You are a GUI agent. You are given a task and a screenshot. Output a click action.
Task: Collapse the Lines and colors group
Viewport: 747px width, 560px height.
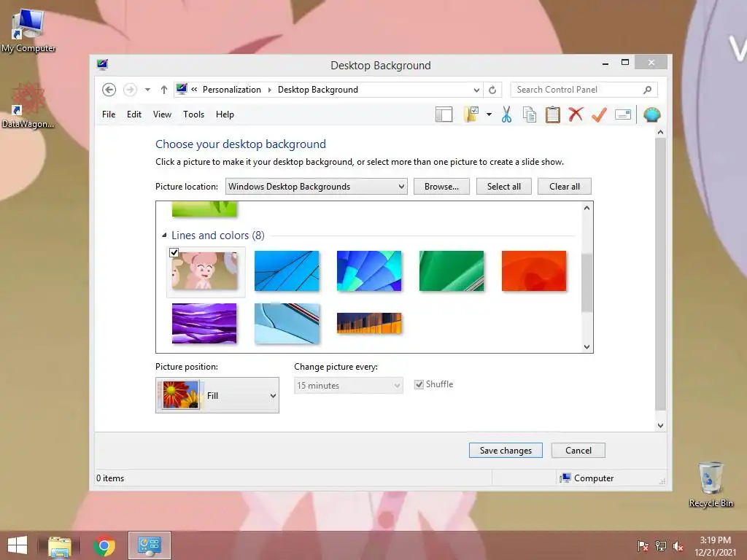[164, 236]
